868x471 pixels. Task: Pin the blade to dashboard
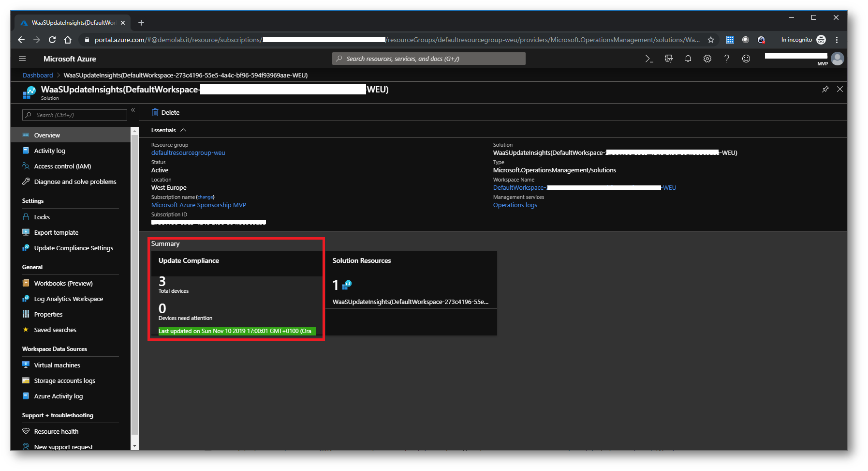coord(825,89)
